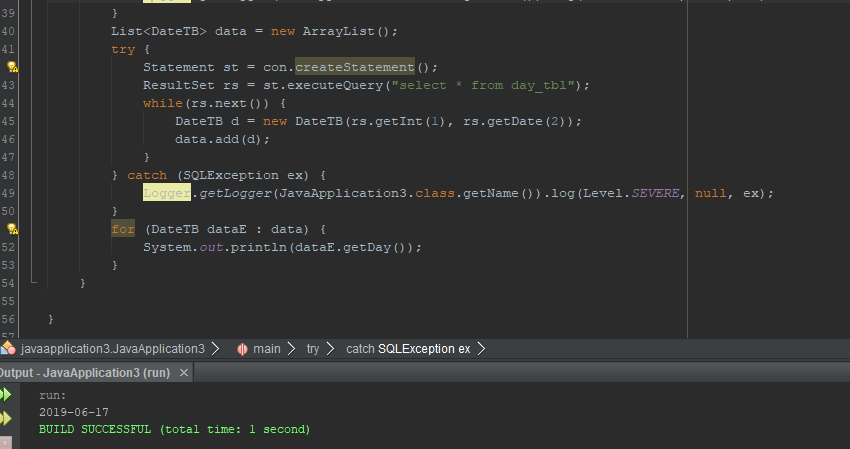Close the Output - JavaApplication3 (run) tab
Viewport: 850px width, 449px height.
[183, 372]
